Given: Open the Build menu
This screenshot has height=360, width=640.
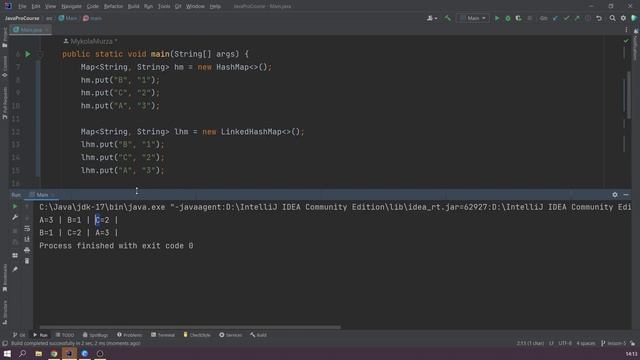Looking at the screenshot, I should (x=133, y=7).
